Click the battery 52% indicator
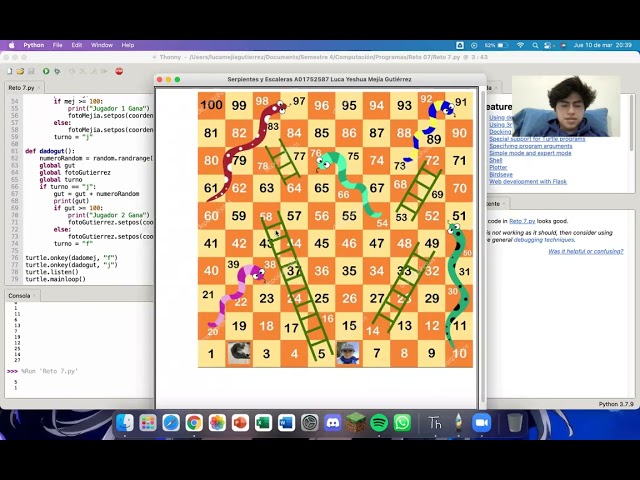 [x=496, y=45]
